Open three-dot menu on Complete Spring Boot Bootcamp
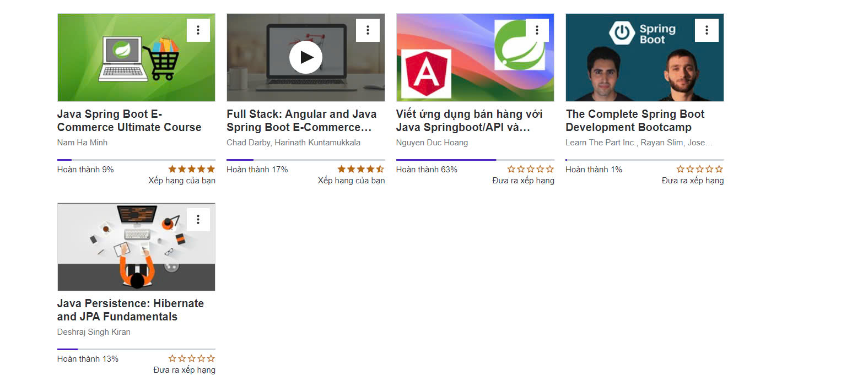Viewport: 868px width, 392px height. click(707, 30)
